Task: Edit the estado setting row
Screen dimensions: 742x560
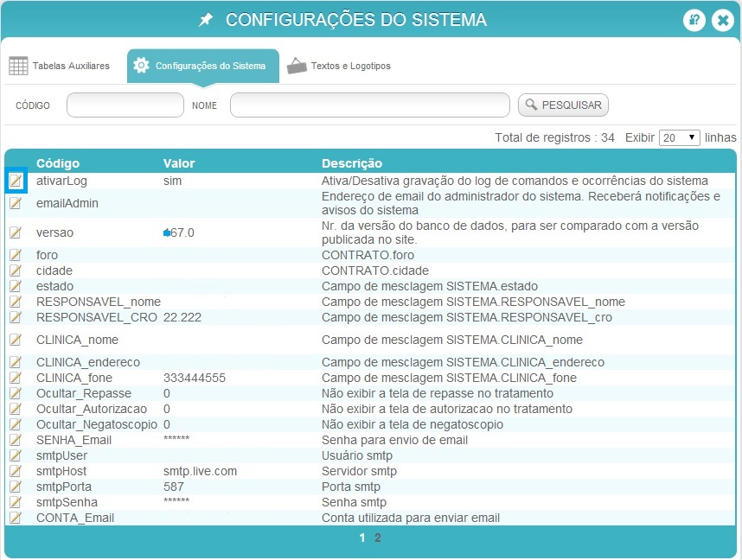Action: pyautogui.click(x=16, y=286)
